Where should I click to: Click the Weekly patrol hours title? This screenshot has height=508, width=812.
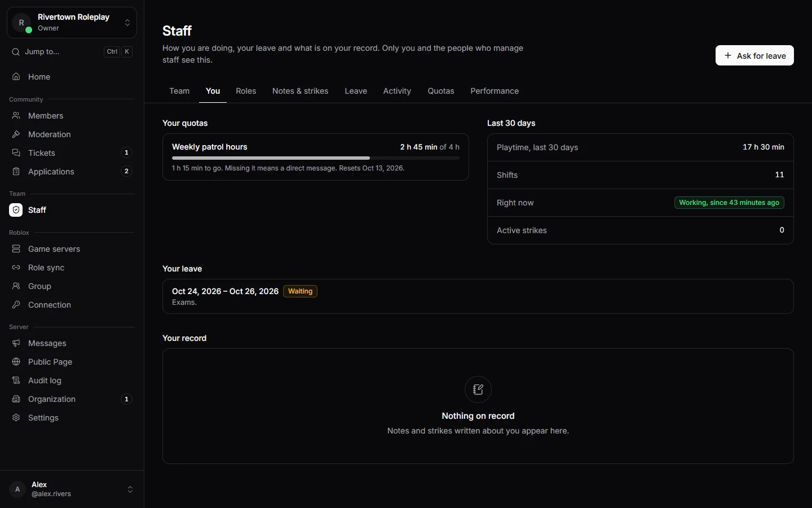(210, 147)
